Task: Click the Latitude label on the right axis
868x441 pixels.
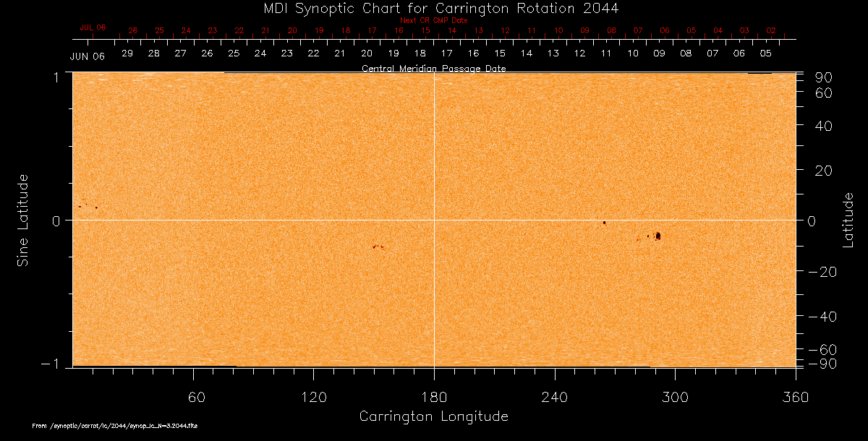Action: tap(848, 220)
